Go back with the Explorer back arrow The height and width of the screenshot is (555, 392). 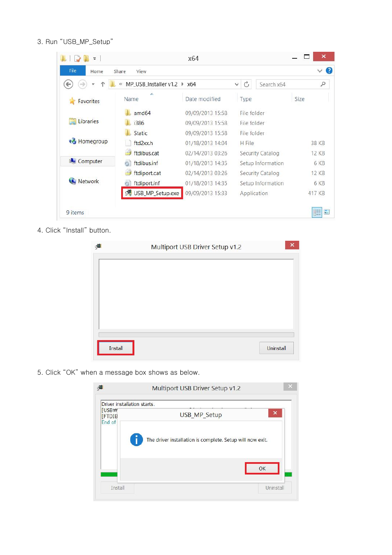(x=68, y=84)
